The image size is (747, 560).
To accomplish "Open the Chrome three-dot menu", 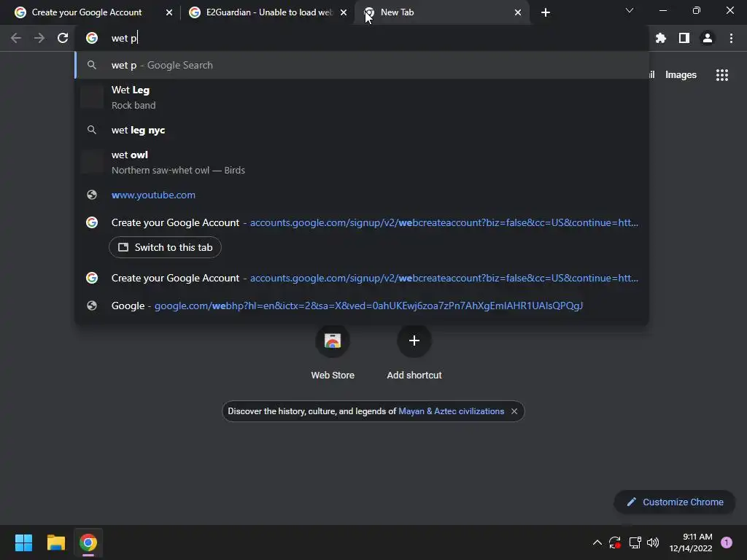I will point(731,38).
